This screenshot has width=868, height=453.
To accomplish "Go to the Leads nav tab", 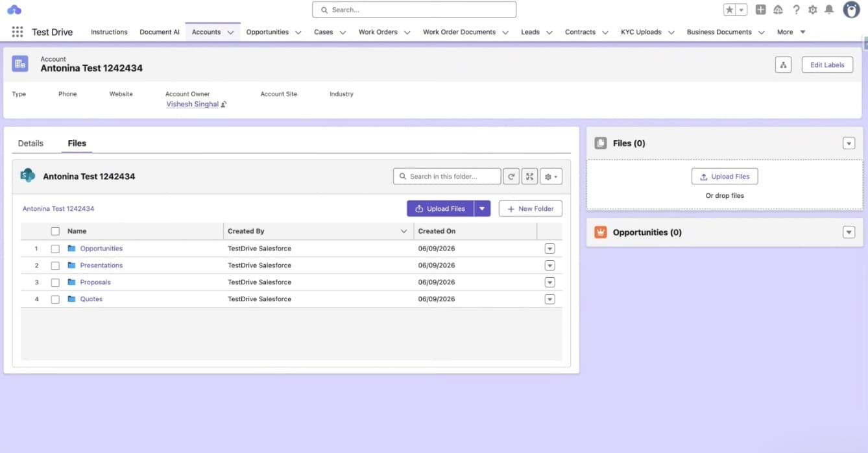I will click(530, 32).
